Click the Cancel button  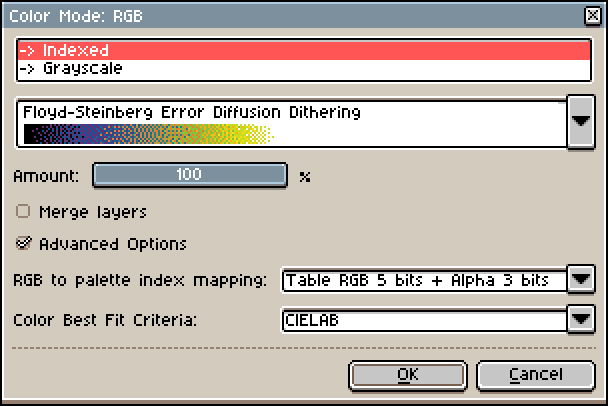point(535,375)
